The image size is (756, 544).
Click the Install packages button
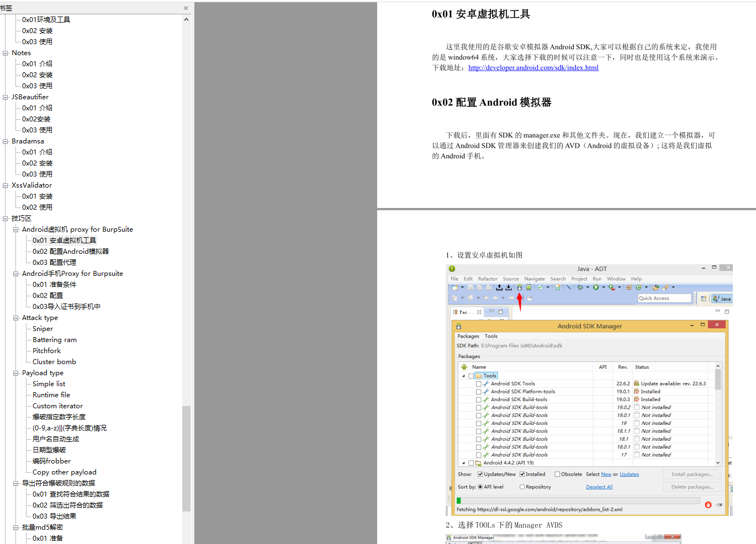coord(692,474)
